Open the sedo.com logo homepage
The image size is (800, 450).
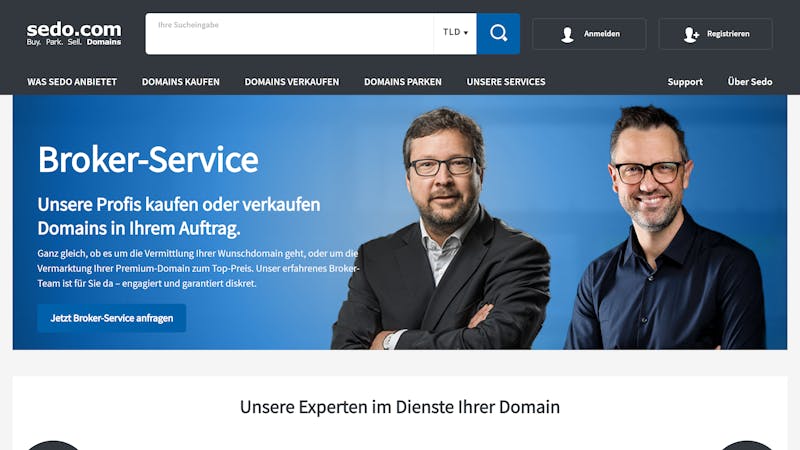pyautogui.click(x=74, y=34)
